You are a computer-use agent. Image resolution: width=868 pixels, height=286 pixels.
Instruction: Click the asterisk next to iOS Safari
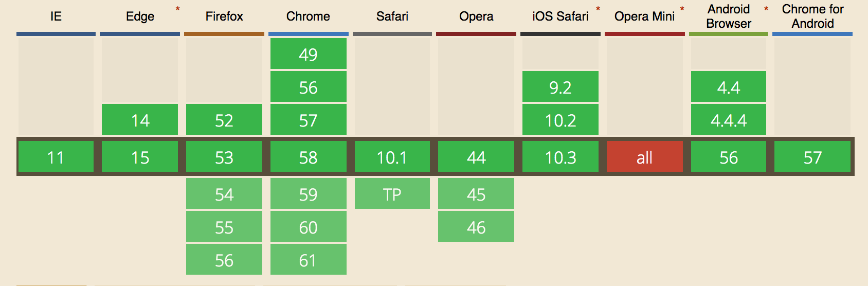pos(598,9)
